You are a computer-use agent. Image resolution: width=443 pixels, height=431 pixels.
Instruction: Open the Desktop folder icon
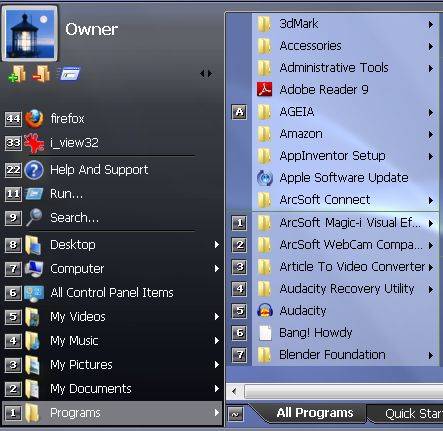point(33,245)
